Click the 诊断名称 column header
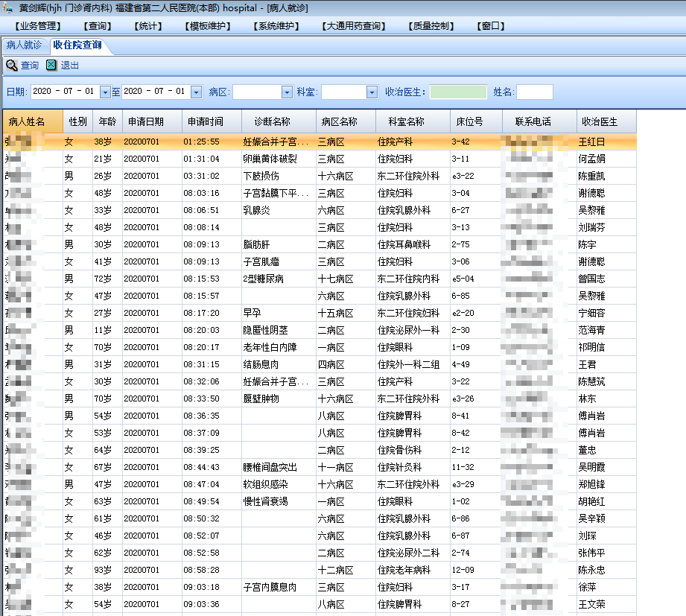This screenshot has width=686, height=616. tap(279, 121)
